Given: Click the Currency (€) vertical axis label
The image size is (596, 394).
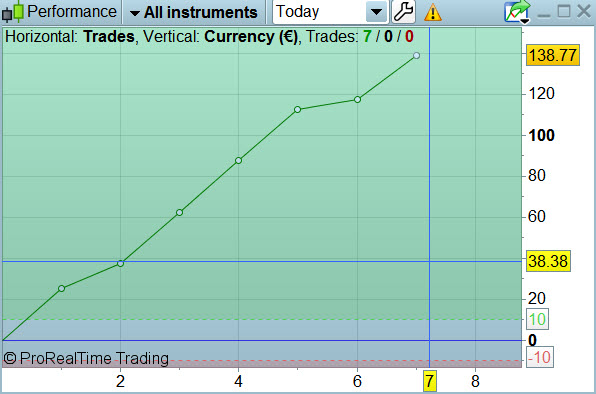Looking at the screenshot, I should [x=251, y=36].
